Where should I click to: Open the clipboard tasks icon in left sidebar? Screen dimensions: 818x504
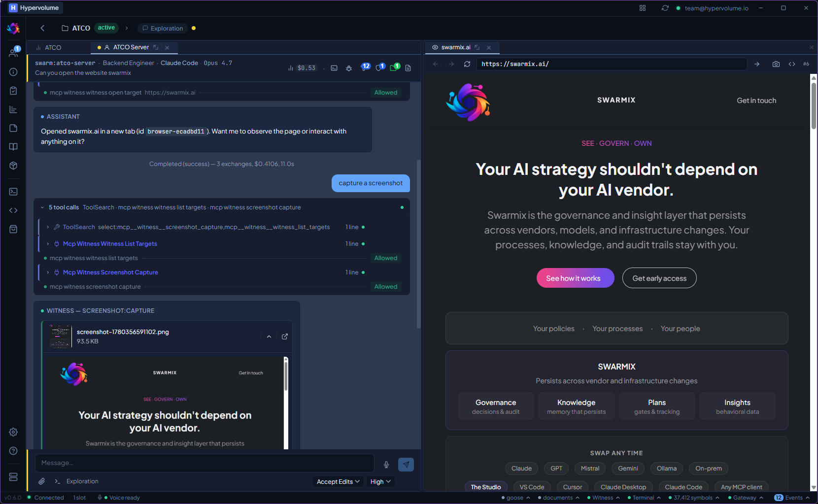click(13, 91)
